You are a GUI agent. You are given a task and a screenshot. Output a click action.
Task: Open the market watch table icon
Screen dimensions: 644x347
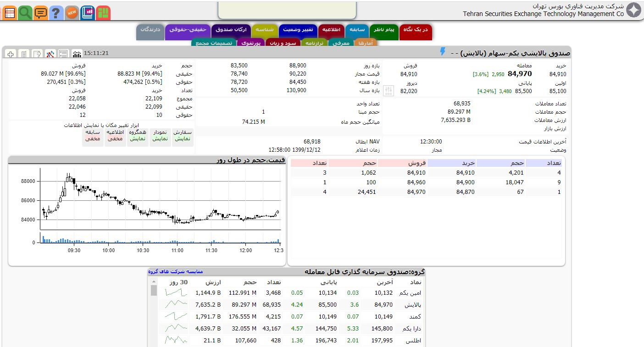click(x=9, y=12)
